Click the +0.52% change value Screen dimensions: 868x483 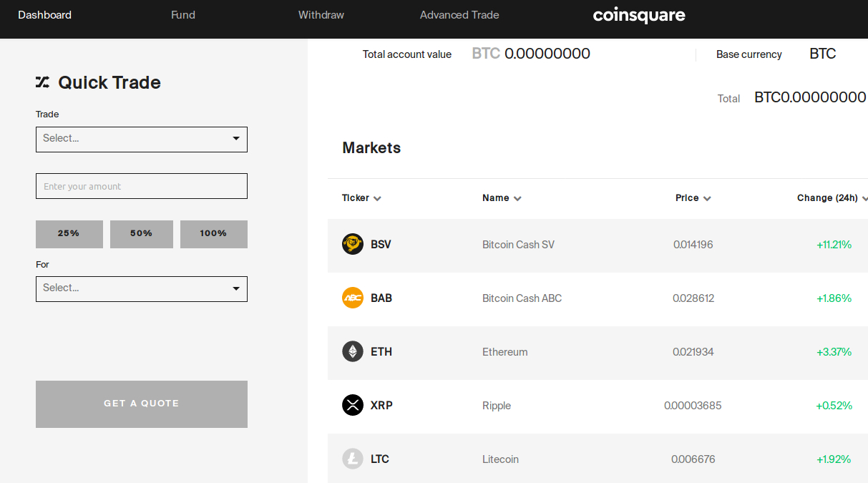click(834, 406)
